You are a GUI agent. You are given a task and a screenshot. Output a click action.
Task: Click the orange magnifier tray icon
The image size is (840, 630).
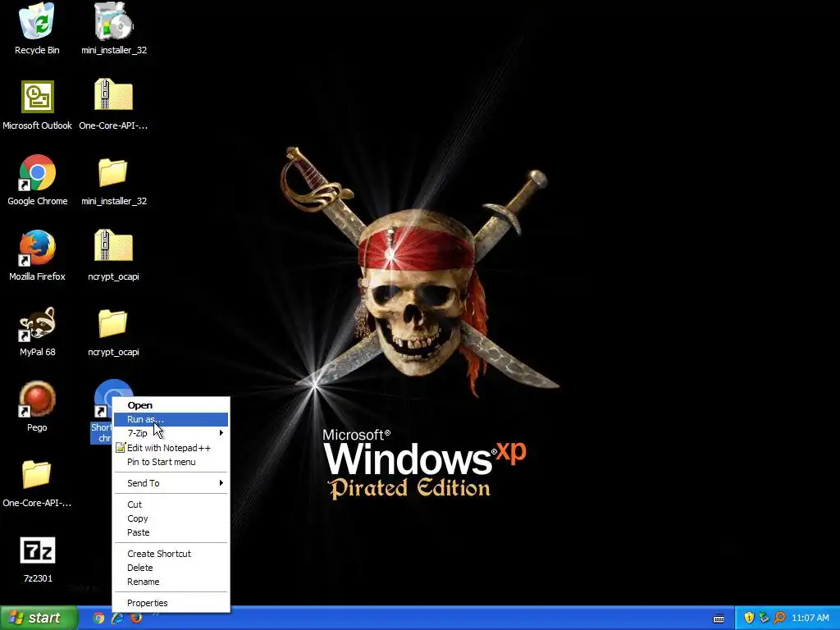point(779,618)
